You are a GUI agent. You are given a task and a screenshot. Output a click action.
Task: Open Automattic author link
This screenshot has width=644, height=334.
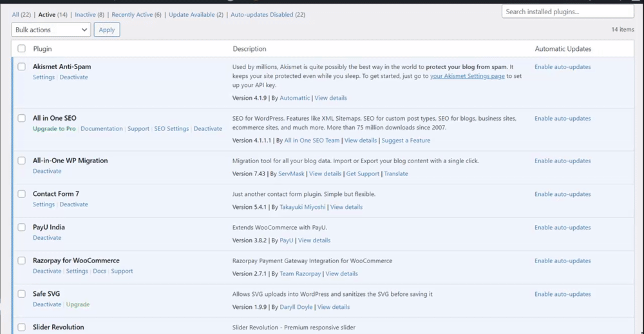coord(296,98)
